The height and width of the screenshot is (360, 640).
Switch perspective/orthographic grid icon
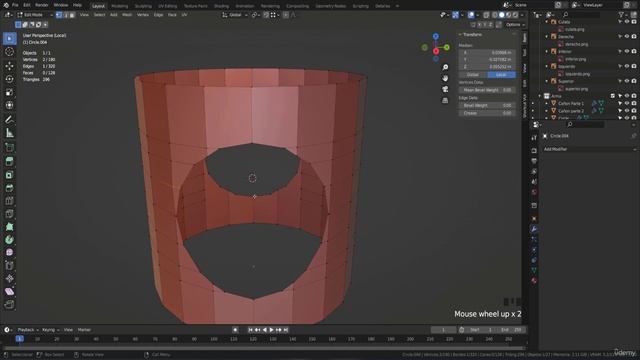445,100
